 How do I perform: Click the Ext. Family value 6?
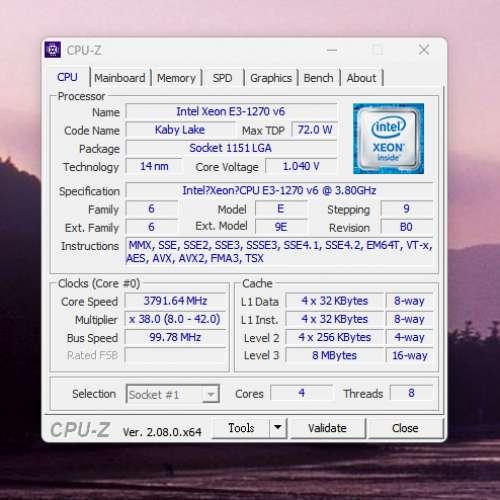(x=151, y=227)
